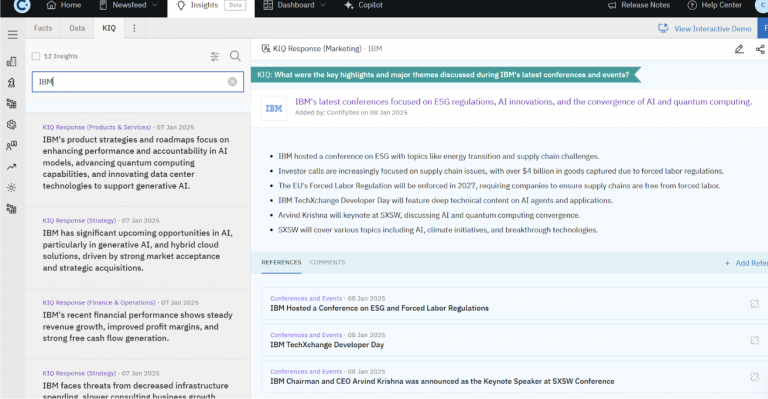Open the hamburger menu in sidebar
Screen dimensions: 768x399
[x=12, y=34]
